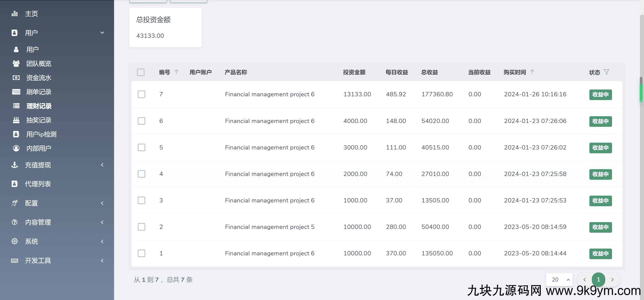644x300 pixels.
Task: Click the 团队概览 group icon
Action: (x=16, y=64)
